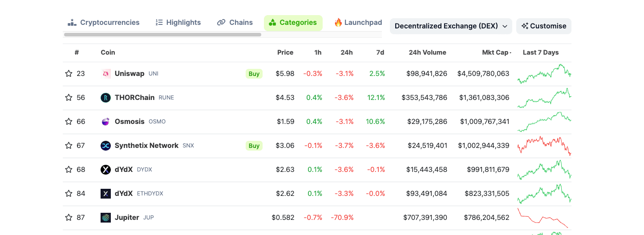Click the sparkle icon on Customise
The height and width of the screenshot is (235, 644).
click(x=525, y=26)
